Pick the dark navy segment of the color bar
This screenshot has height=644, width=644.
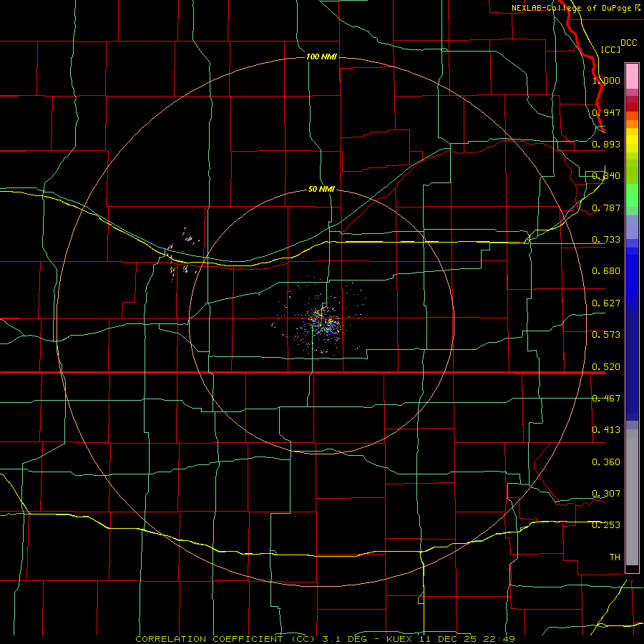(632, 366)
